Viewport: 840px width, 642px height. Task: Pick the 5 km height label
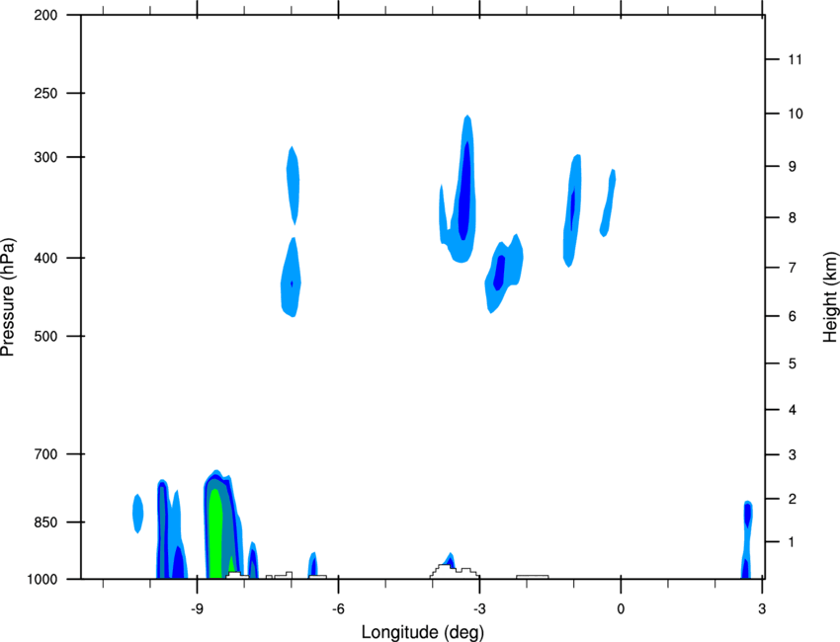pos(793,363)
